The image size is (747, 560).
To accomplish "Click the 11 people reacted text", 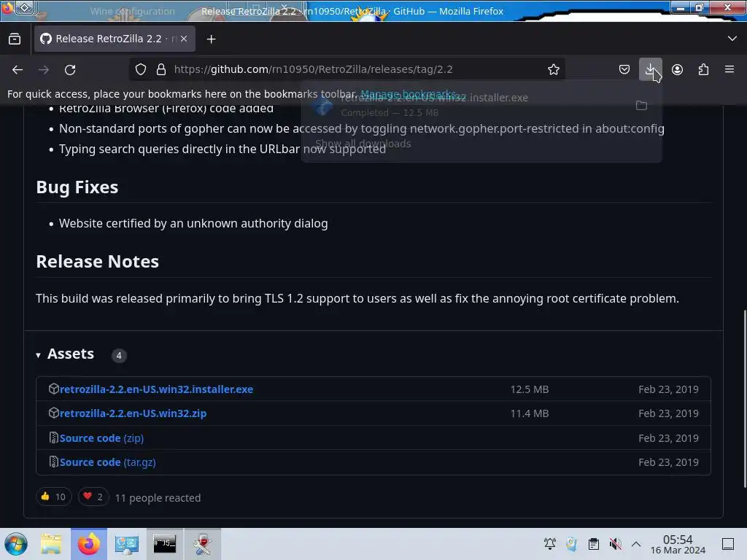I will point(158,497).
